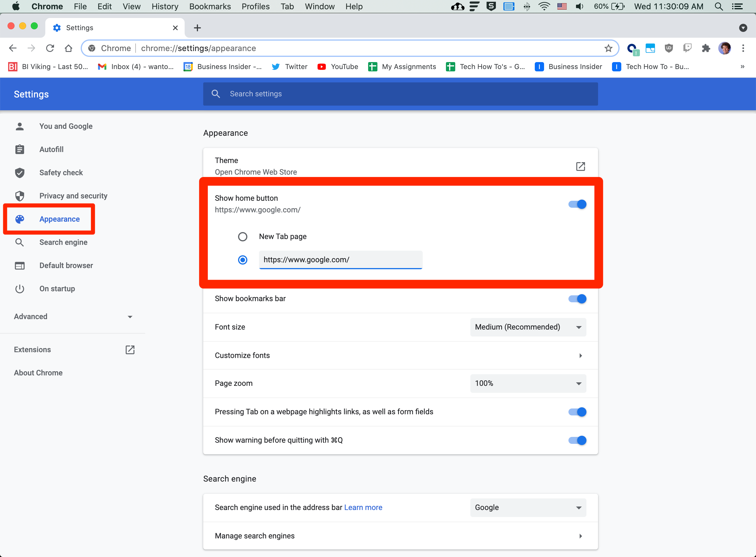Open the Apple menu
Image resolution: width=756 pixels, height=557 pixels.
pyautogui.click(x=15, y=6)
